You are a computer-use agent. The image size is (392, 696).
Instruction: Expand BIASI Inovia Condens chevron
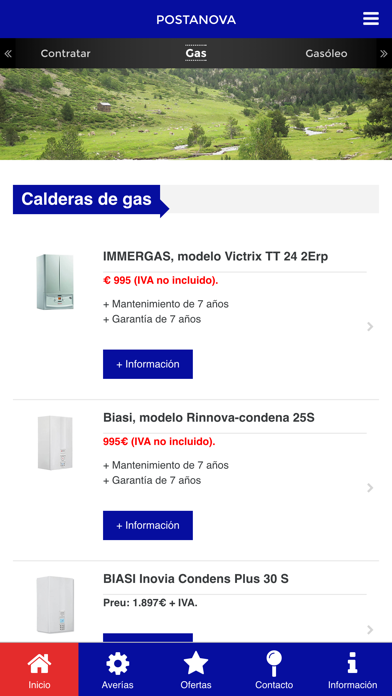370,629
